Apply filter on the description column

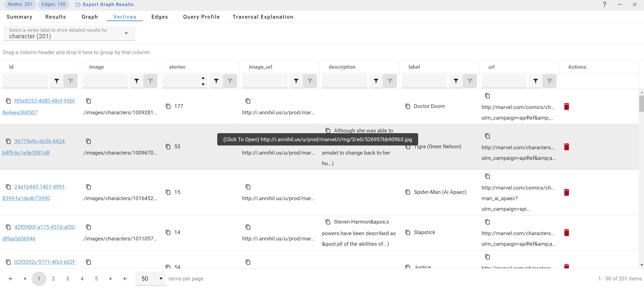(x=376, y=81)
